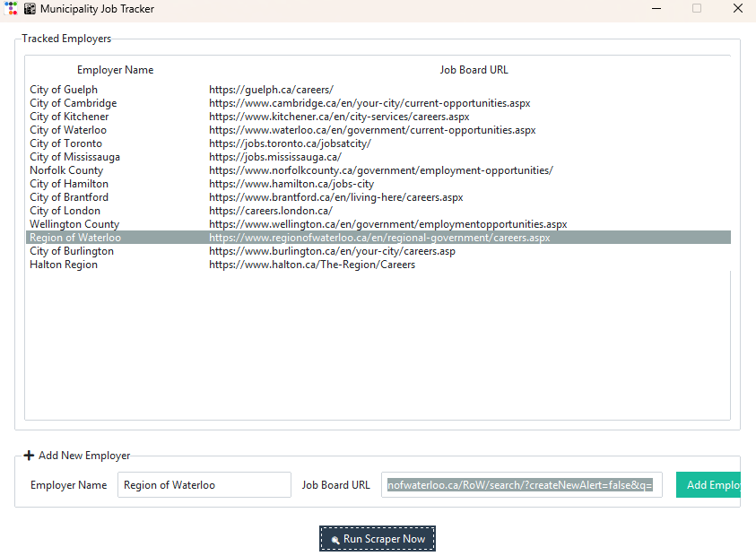Select the City of Kitchener row
756x556 pixels.
pyautogui.click(x=378, y=117)
